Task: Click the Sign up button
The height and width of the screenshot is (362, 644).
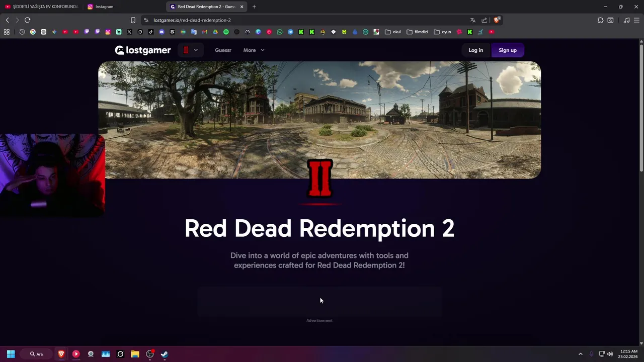Action: [507, 50]
